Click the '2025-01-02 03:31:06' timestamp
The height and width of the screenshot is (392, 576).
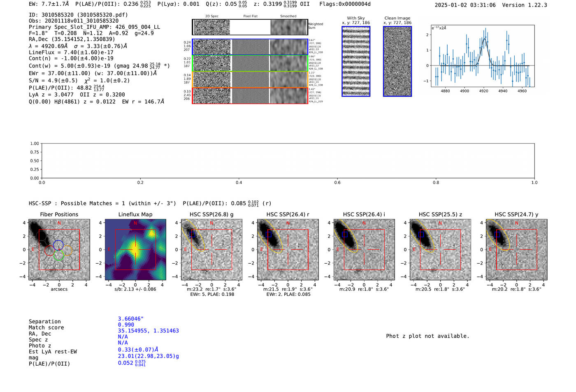(465, 5)
